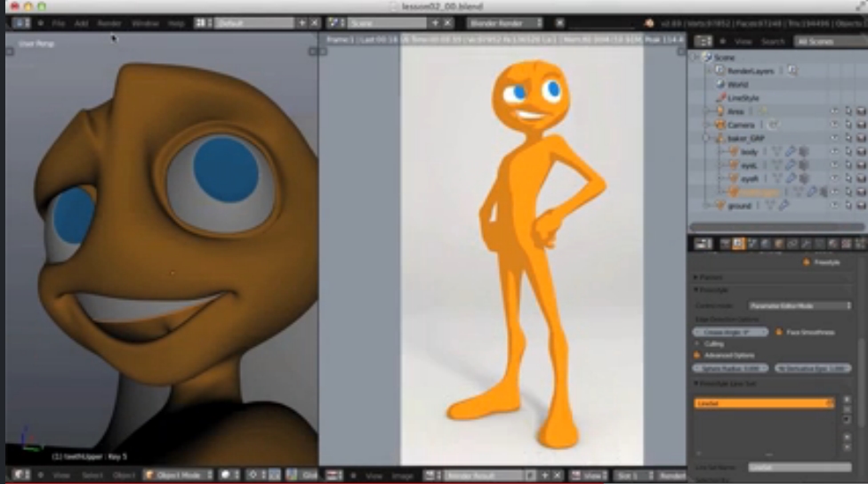Move the line set up in list
Screen dimensions: 868x484
coord(847,437)
